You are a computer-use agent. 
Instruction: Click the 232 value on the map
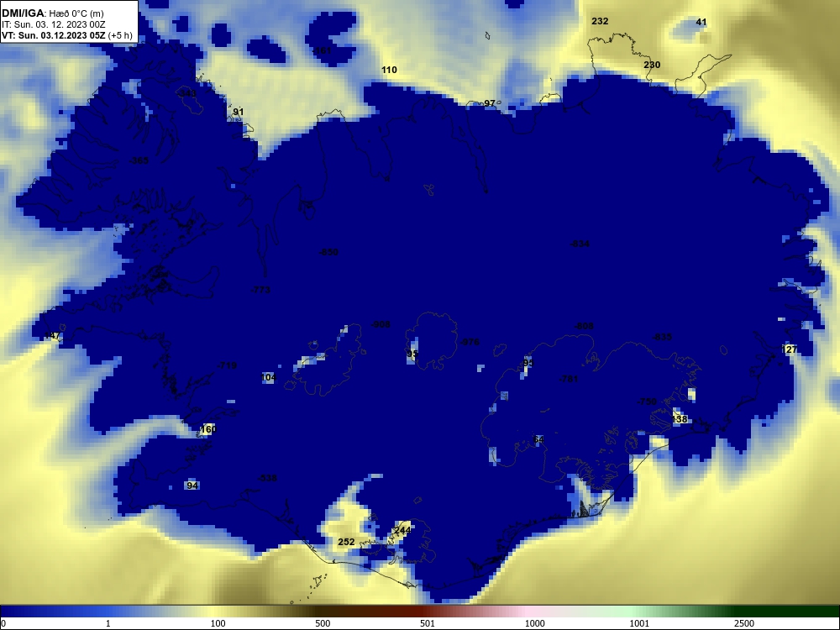(x=600, y=22)
